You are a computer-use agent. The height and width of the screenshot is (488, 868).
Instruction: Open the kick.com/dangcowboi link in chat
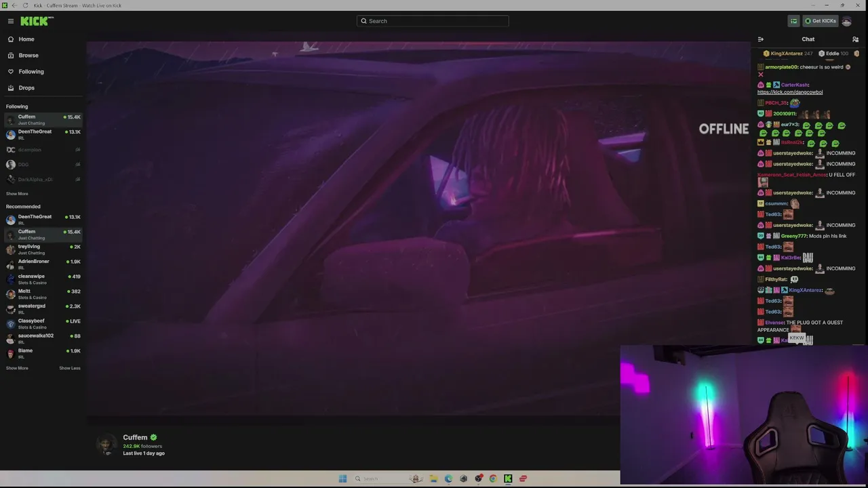[790, 92]
